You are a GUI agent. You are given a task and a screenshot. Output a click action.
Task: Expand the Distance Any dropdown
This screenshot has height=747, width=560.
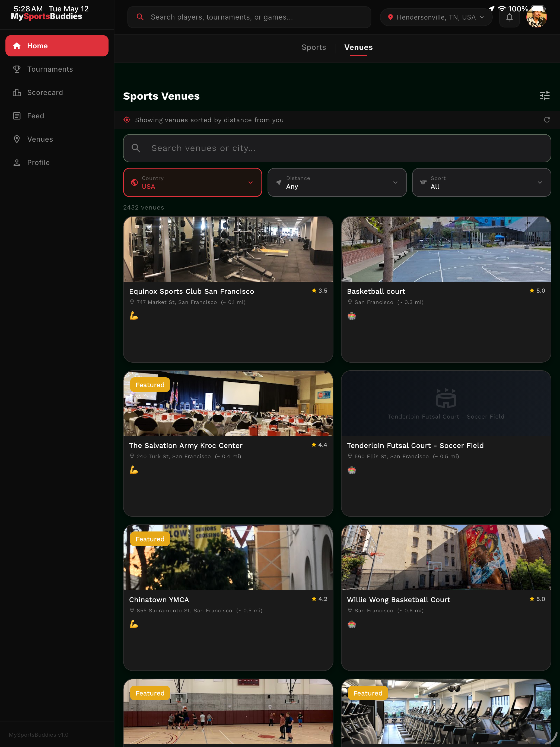tap(337, 182)
